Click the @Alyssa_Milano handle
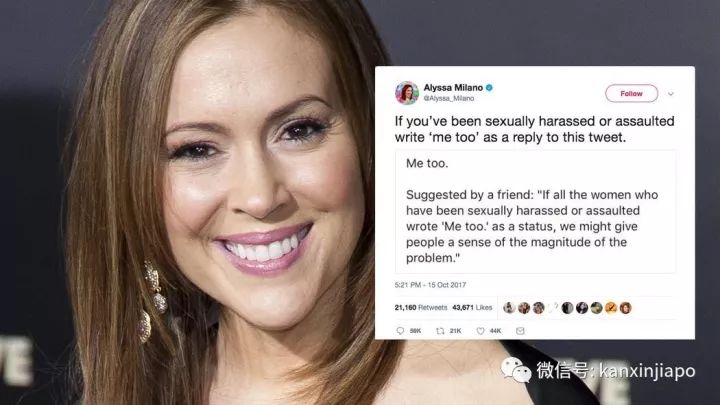 pos(449,98)
